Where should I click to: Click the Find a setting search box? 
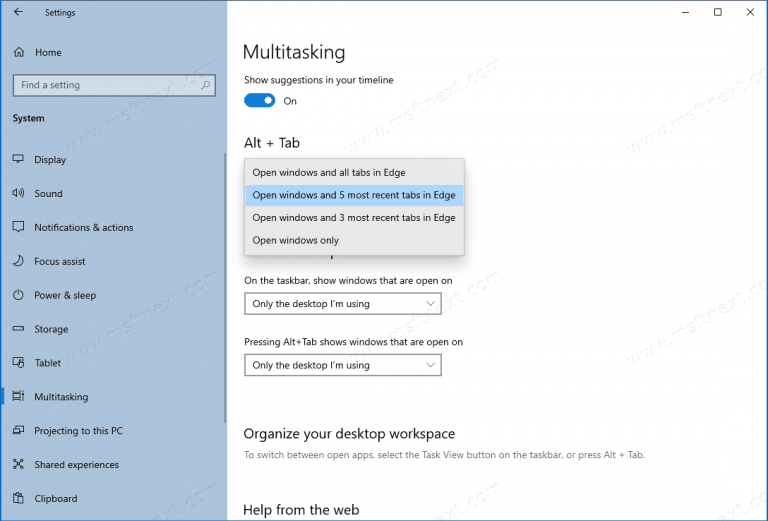pyautogui.click(x=114, y=85)
